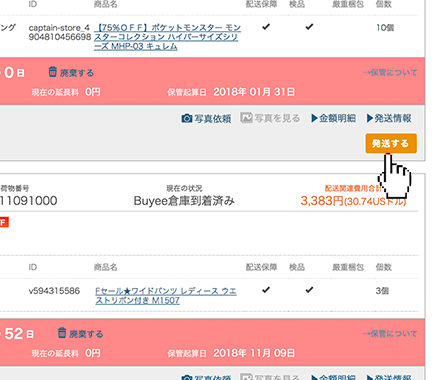The height and width of the screenshot is (380, 435).
Task: Click the picture icon for 写真を見る
Action: 246,118
